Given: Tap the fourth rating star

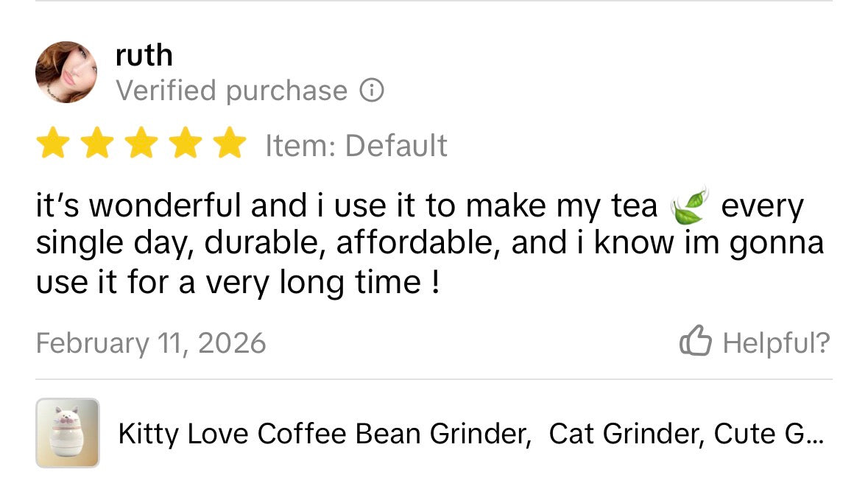Looking at the screenshot, I should (x=186, y=144).
